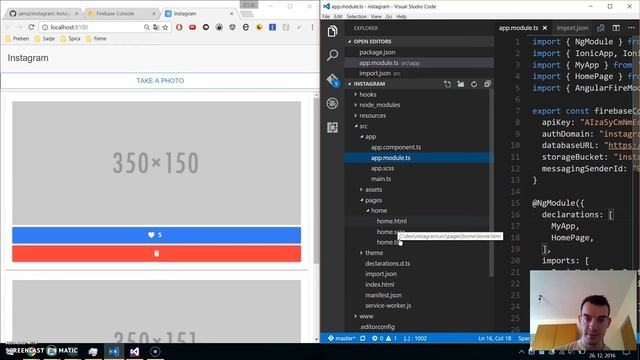
Task: Open the Chrome three-dot menu
Action: click(x=312, y=27)
